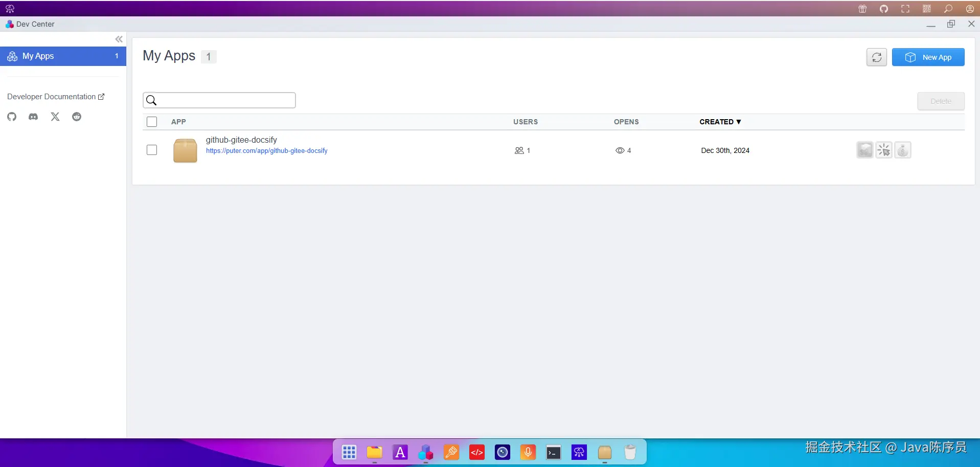Select My Apps in the sidebar
The height and width of the screenshot is (467, 980).
[63, 56]
